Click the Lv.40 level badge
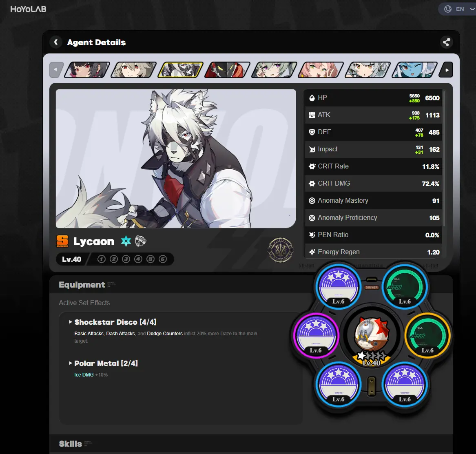This screenshot has height=454, width=476. click(72, 259)
